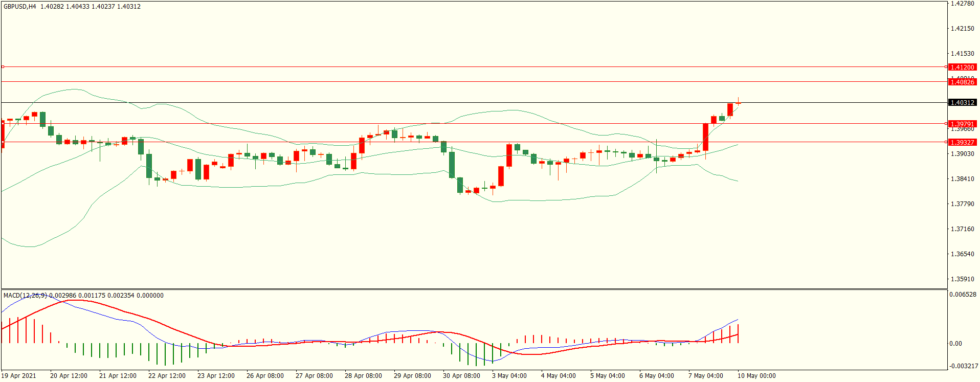The height and width of the screenshot is (382, 980).
Task: Click the 19 Apr 2021 date label
Action: coord(19,376)
